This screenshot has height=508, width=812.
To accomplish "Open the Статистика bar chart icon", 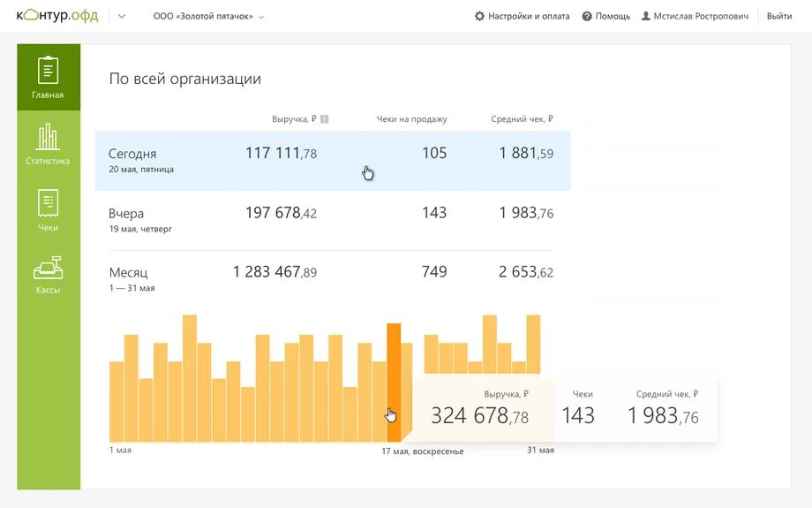I will click(49, 137).
